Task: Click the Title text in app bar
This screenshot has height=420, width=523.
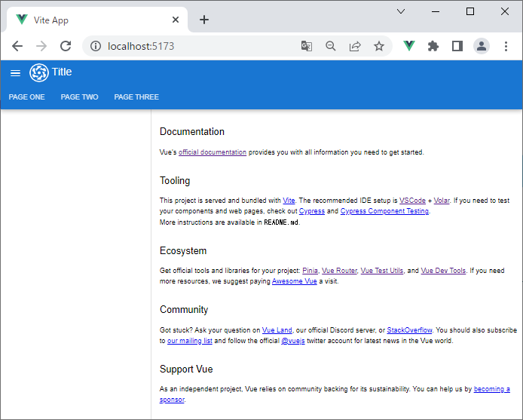Action: coord(62,72)
